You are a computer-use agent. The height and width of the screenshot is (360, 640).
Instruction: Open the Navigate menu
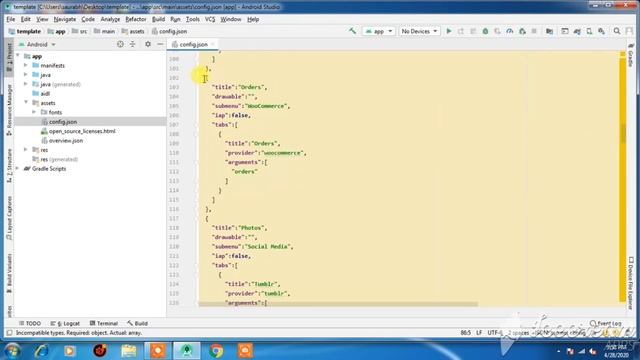[x=64, y=19]
